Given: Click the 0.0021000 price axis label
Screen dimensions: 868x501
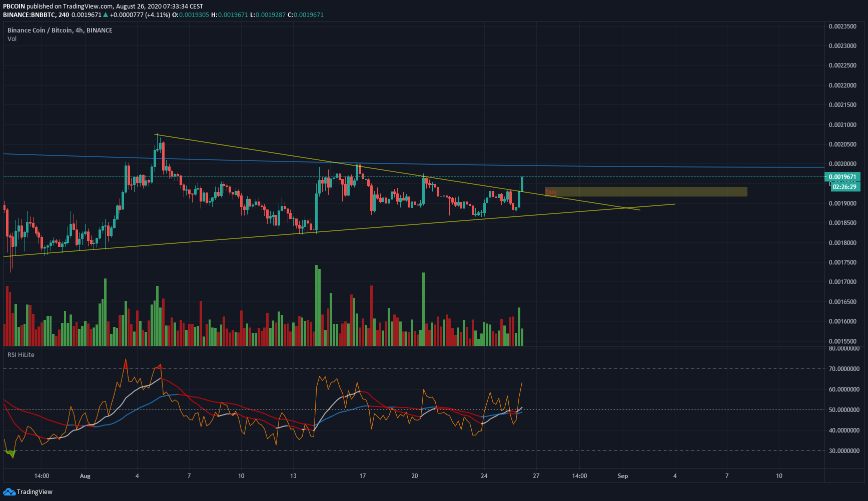Looking at the screenshot, I should (842, 124).
